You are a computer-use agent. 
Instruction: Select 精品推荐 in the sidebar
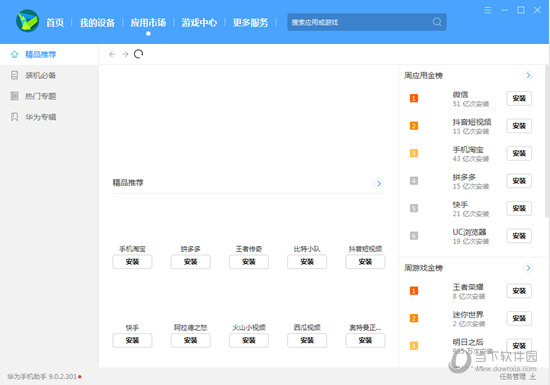49,54
